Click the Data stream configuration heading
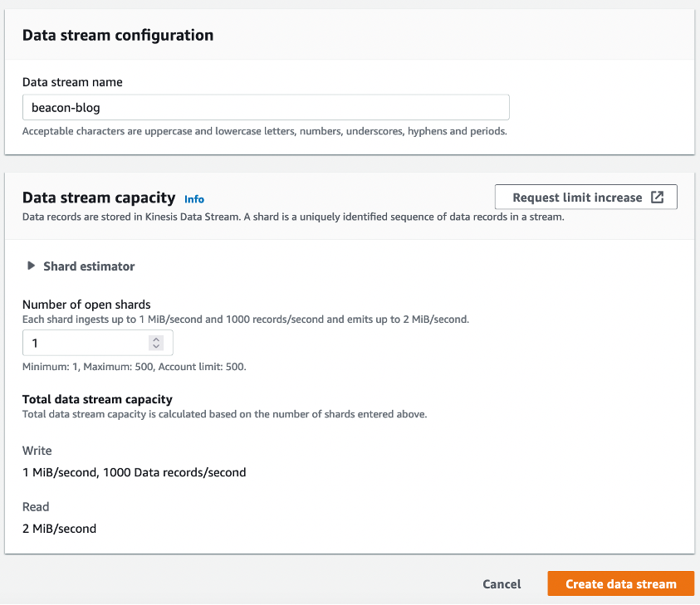Image resolution: width=700 pixels, height=605 pixels. point(118,36)
